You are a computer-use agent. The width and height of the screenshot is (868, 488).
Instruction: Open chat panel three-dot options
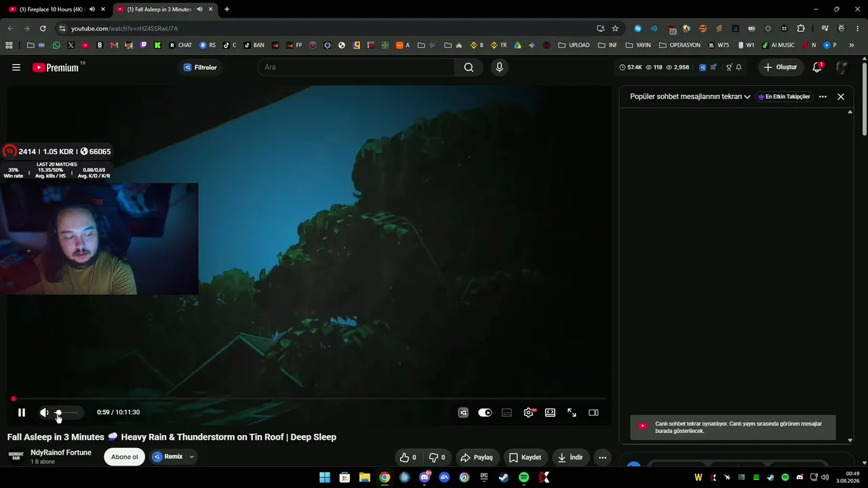click(x=823, y=96)
